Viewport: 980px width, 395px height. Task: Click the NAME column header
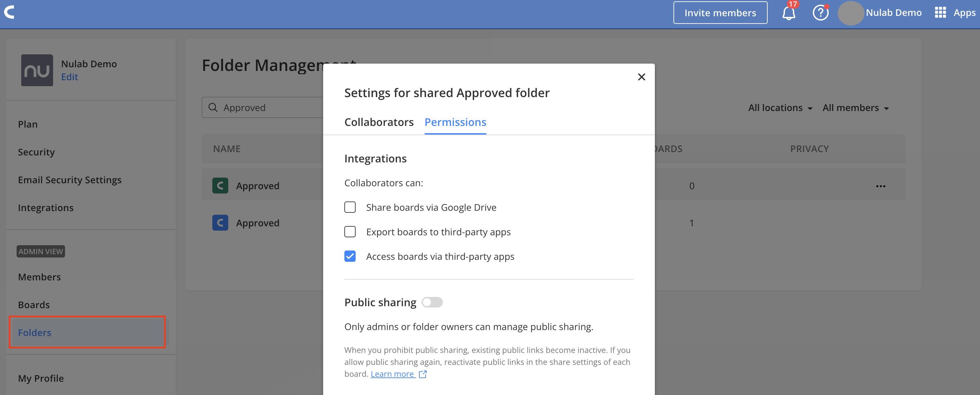point(227,149)
